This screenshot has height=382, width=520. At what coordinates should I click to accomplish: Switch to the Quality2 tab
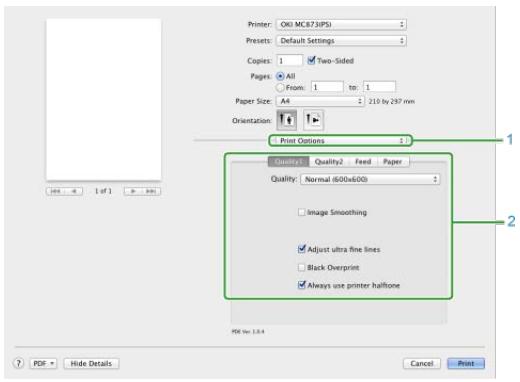tap(329, 162)
